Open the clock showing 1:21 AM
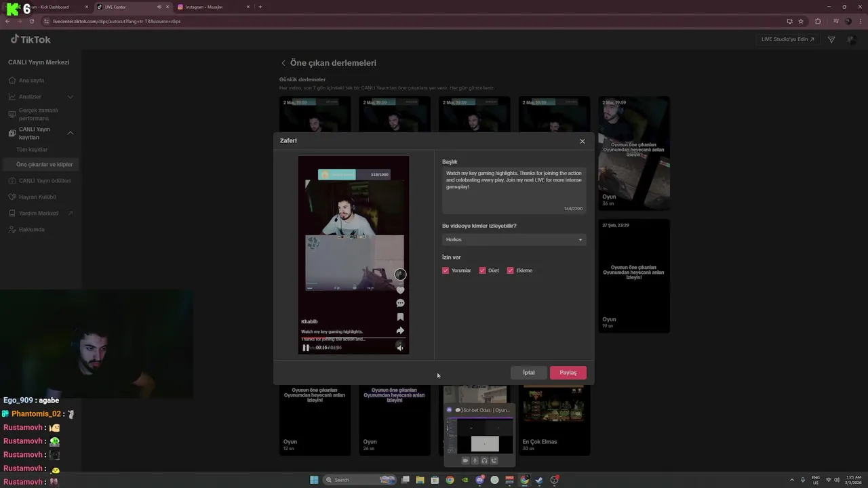 point(854,480)
